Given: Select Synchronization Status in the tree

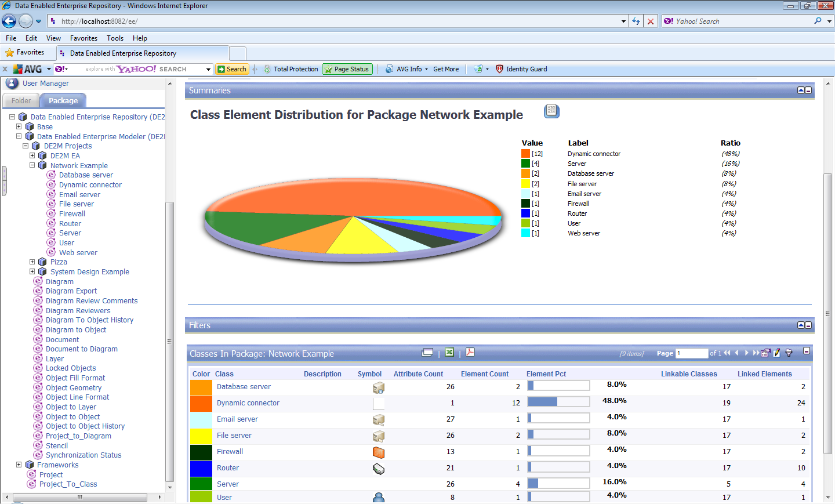Looking at the screenshot, I should (83, 455).
